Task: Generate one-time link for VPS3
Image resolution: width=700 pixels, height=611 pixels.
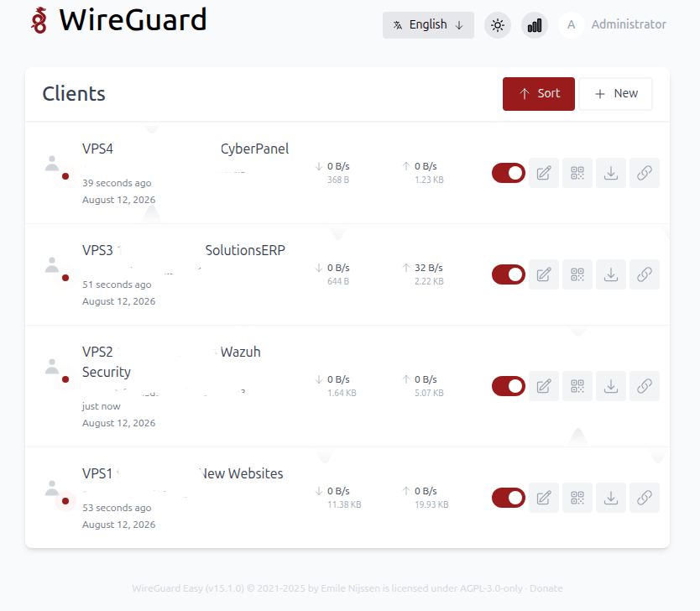Action: click(x=645, y=274)
